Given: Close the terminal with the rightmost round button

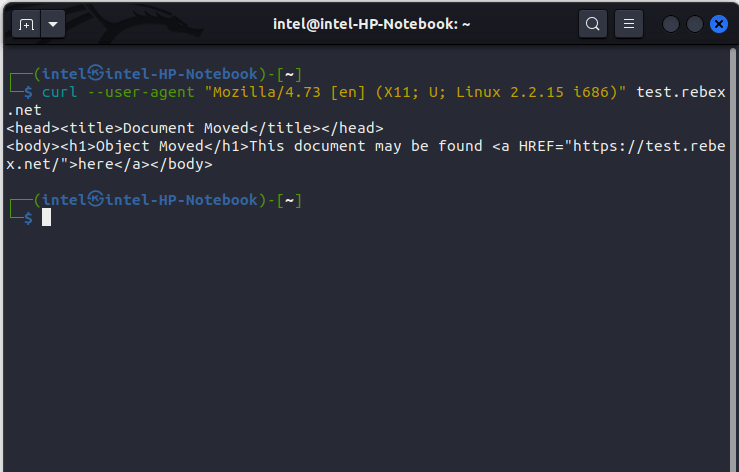Looking at the screenshot, I should (717, 23).
